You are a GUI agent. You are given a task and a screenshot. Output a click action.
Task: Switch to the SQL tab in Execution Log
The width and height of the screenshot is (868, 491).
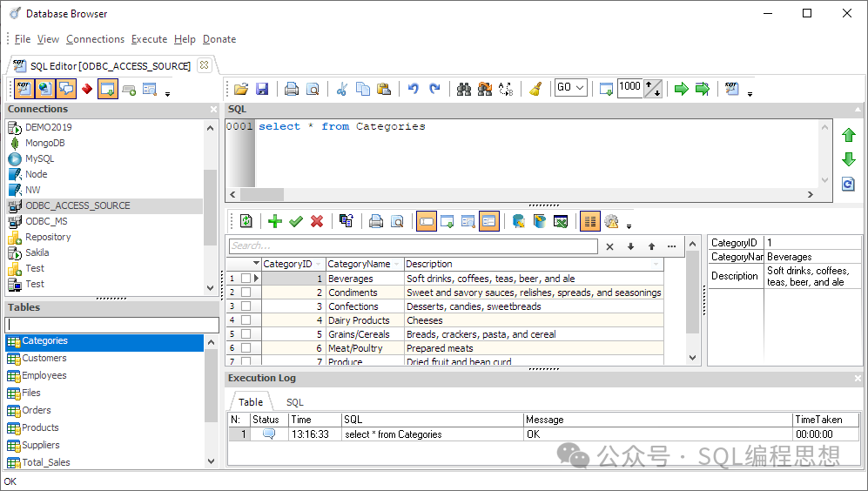295,402
